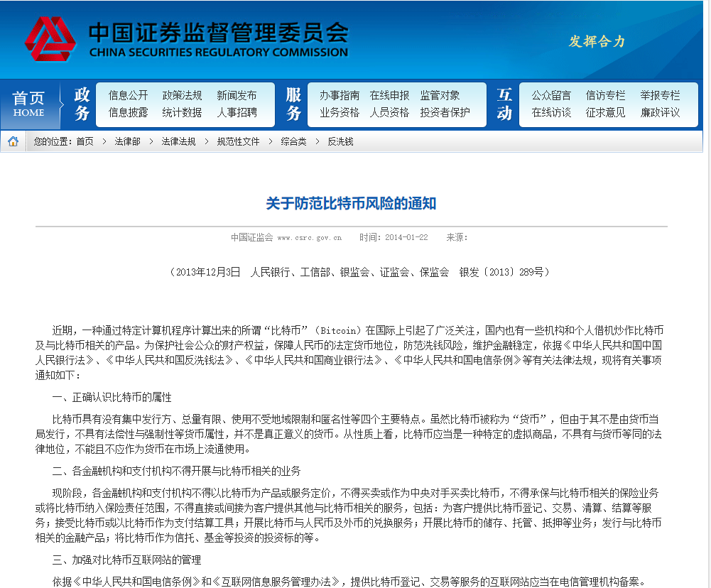Navigate to 规范性文件 breadcrumb

[238, 141]
